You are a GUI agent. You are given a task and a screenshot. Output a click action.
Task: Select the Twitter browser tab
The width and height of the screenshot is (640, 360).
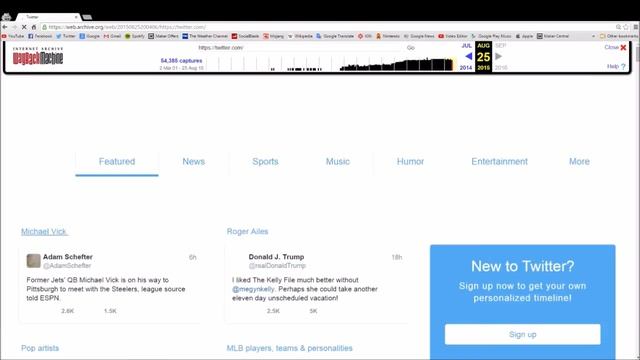click(48, 17)
